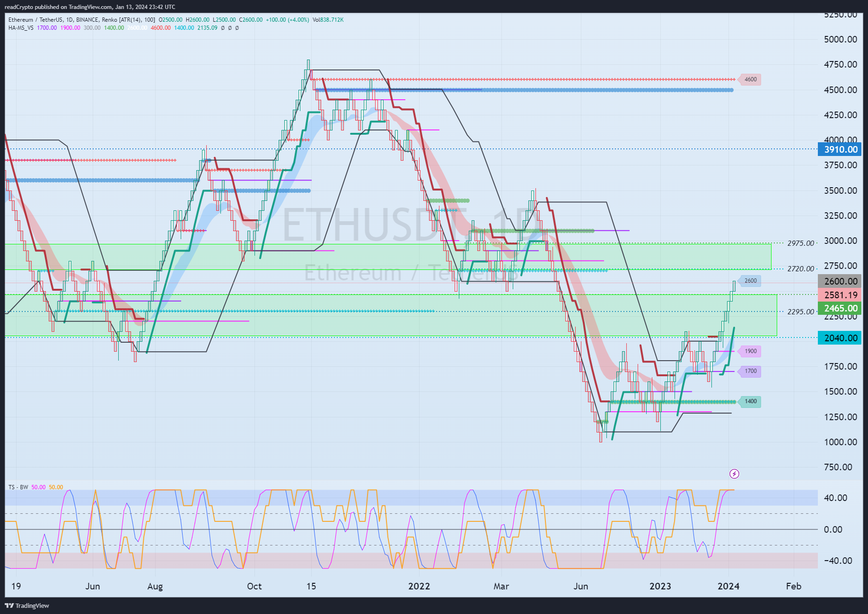Screen dimensions: 868x614
Task: Click the 2975.00 zone label
Action: coord(800,243)
